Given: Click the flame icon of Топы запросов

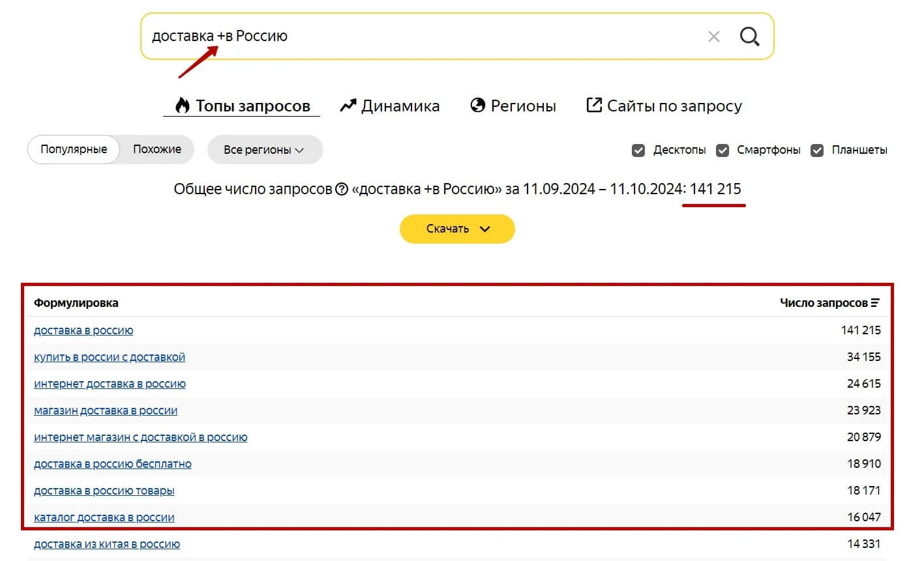Looking at the screenshot, I should click(x=183, y=106).
